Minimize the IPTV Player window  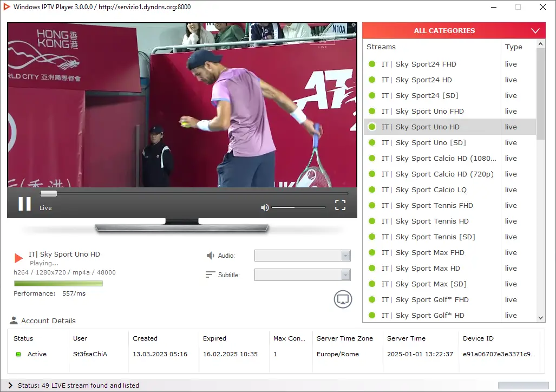coord(494,7)
